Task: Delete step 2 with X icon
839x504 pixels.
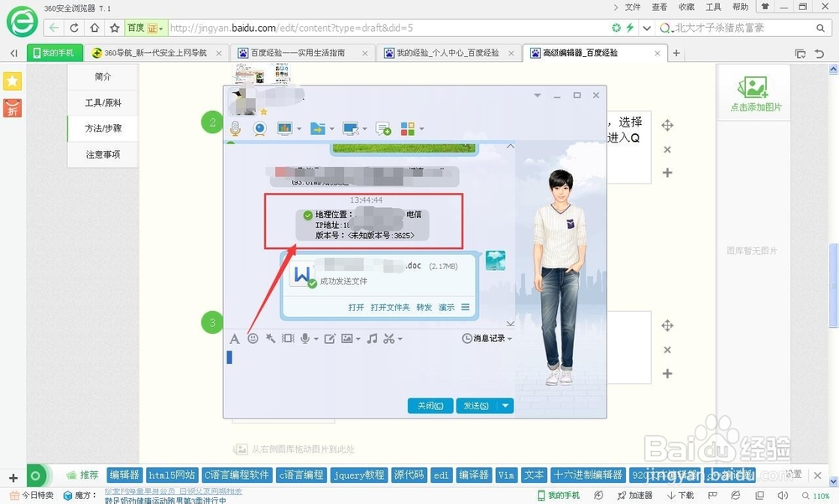Action: click(x=667, y=150)
